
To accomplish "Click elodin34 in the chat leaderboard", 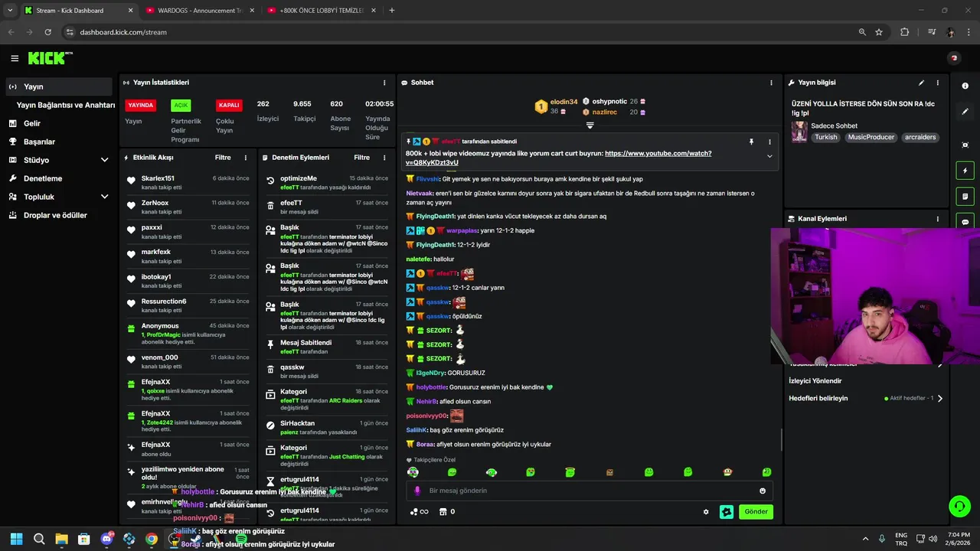I will [x=563, y=102].
